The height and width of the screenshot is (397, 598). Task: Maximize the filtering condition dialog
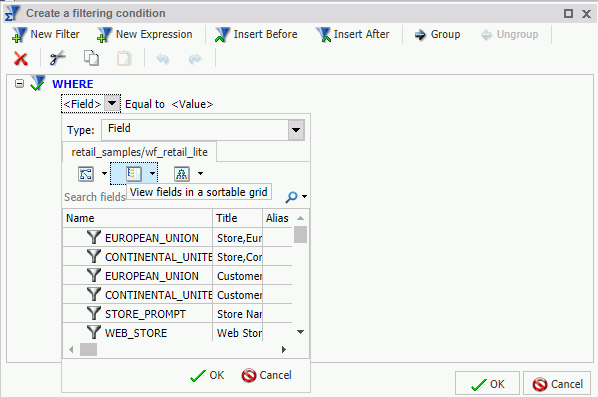pyautogui.click(x=568, y=14)
